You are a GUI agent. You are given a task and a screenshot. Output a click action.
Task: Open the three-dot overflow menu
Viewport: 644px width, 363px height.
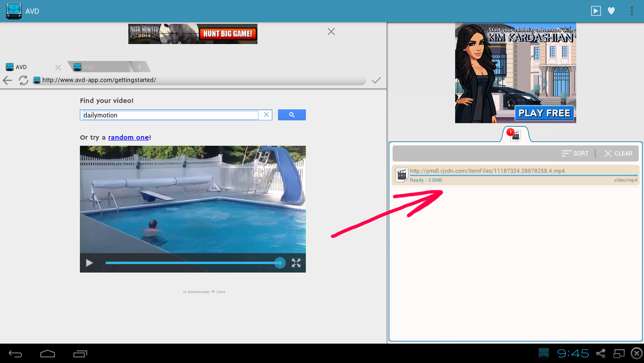pos(631,11)
